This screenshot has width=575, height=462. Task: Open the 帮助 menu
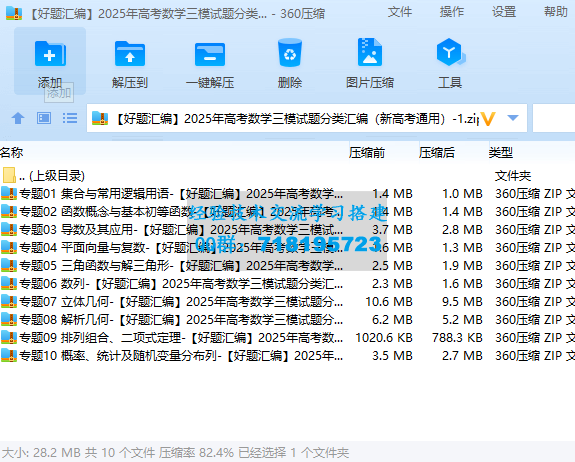[556, 12]
